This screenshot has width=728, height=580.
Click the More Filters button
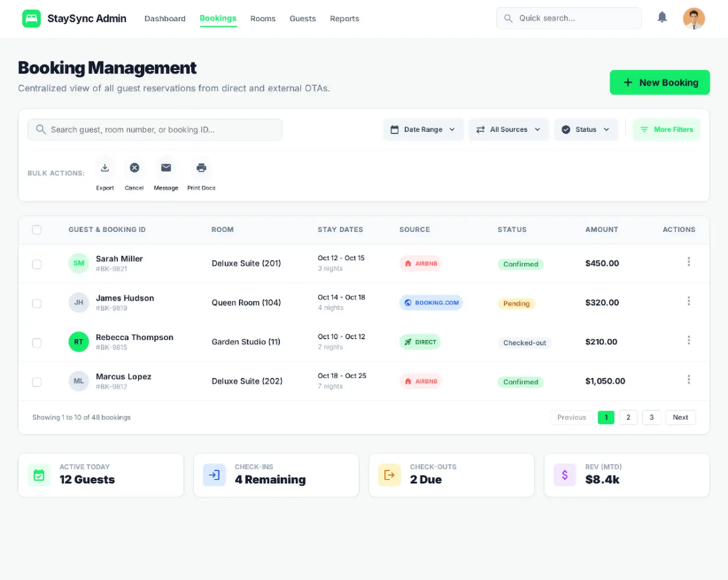click(666, 130)
